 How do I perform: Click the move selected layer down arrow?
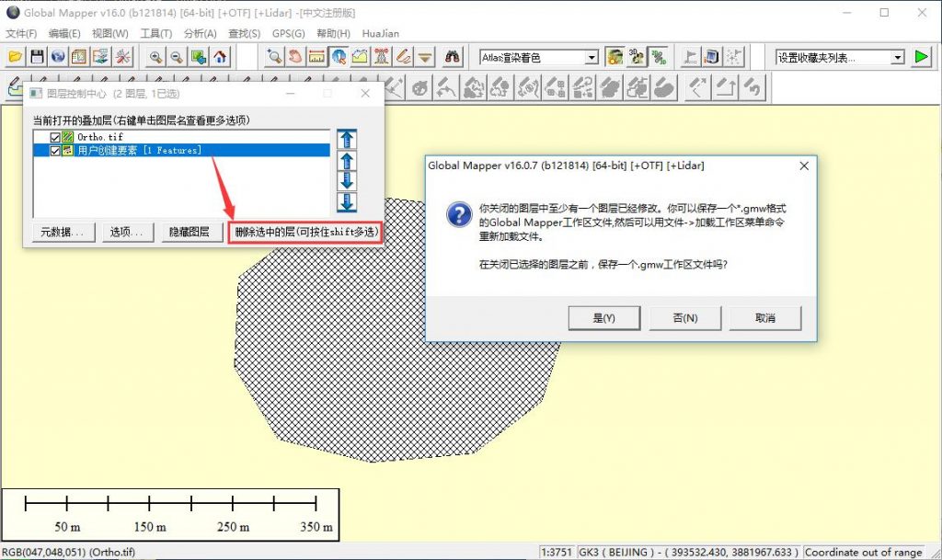[347, 180]
